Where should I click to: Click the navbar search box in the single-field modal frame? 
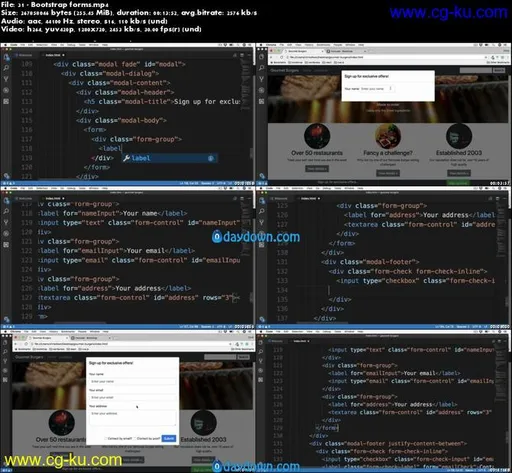(x=476, y=70)
